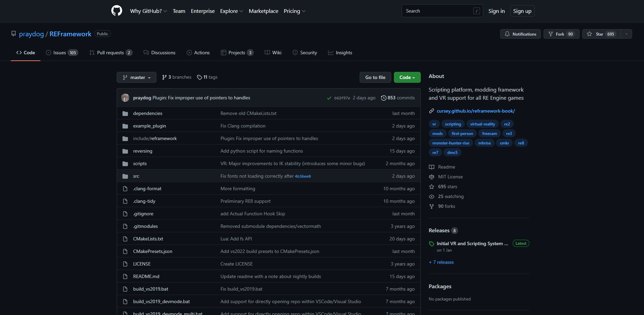Open the green Code dropdown
Viewport: 644px width, 315px height.
[407, 77]
